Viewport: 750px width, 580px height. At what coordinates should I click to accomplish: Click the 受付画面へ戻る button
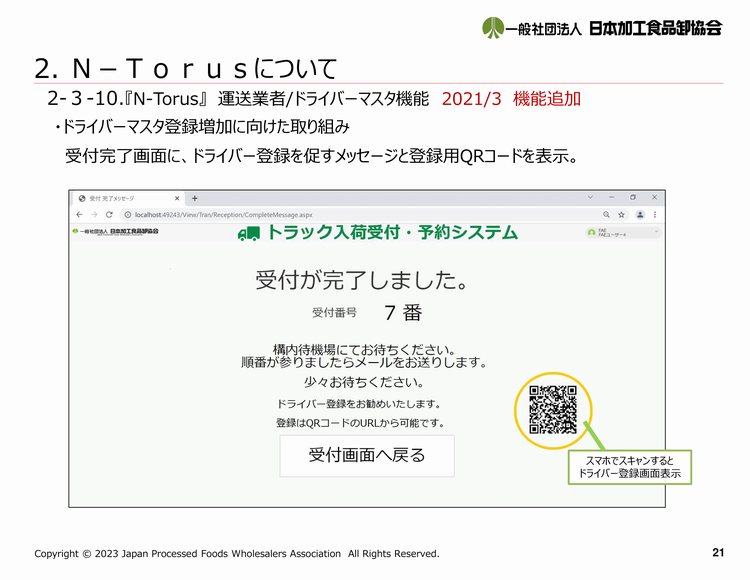[x=367, y=456]
